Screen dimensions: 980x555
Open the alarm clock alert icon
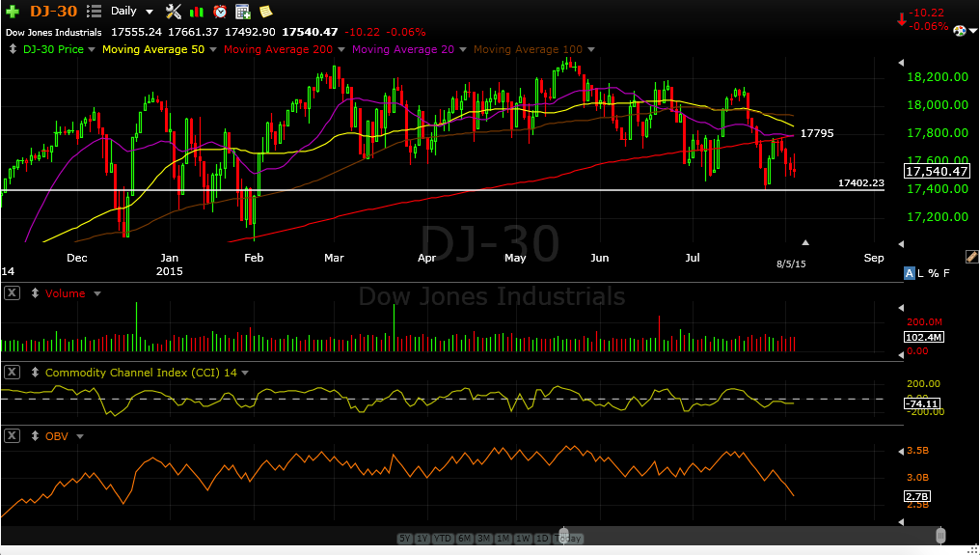point(219,12)
